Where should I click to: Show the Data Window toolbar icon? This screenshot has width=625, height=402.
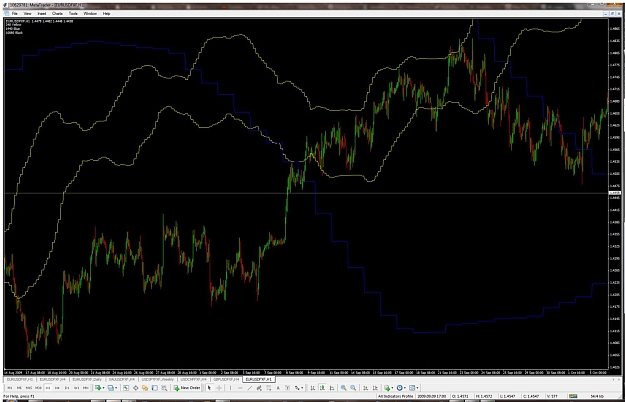pyautogui.click(x=136, y=388)
